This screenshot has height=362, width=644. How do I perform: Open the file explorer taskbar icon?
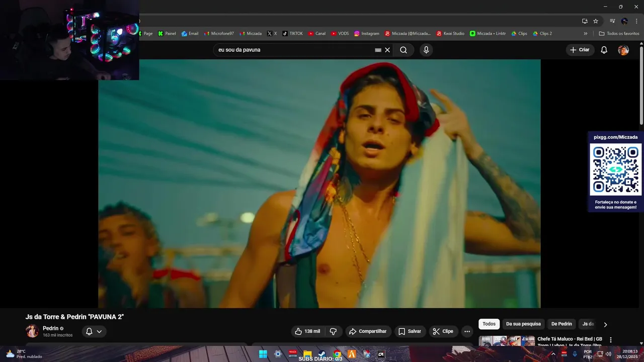click(x=307, y=354)
